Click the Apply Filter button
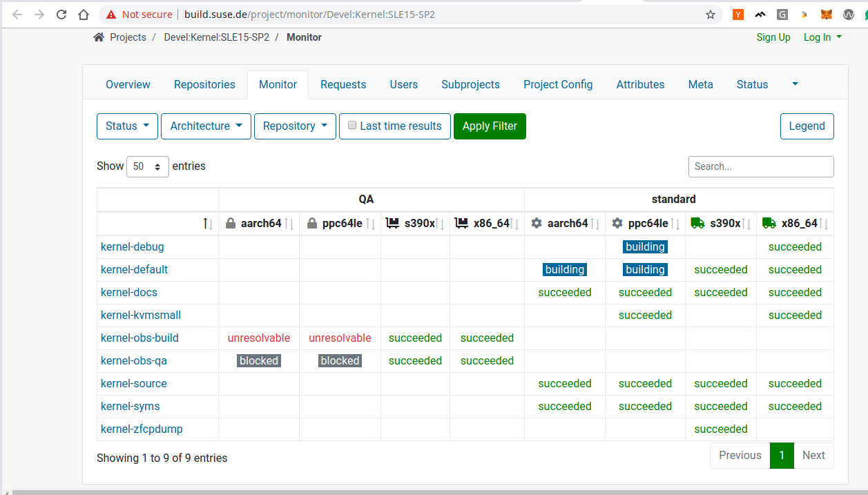The height and width of the screenshot is (495, 868). 490,126
